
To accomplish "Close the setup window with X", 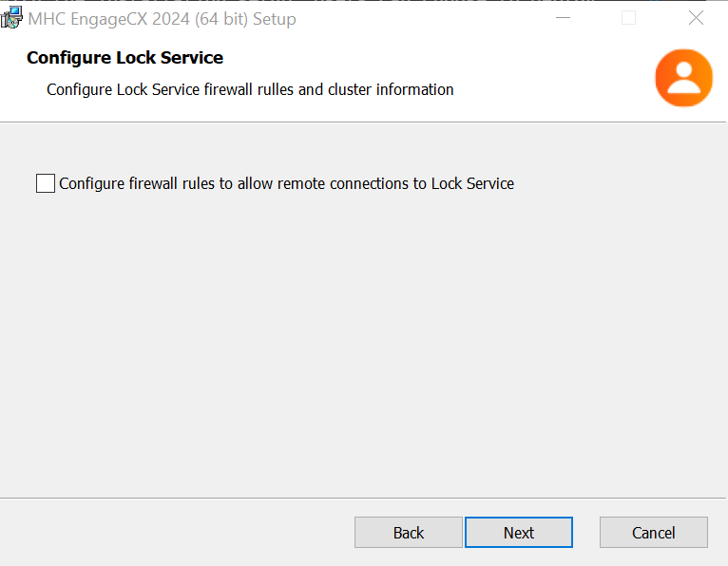I will pos(696,18).
